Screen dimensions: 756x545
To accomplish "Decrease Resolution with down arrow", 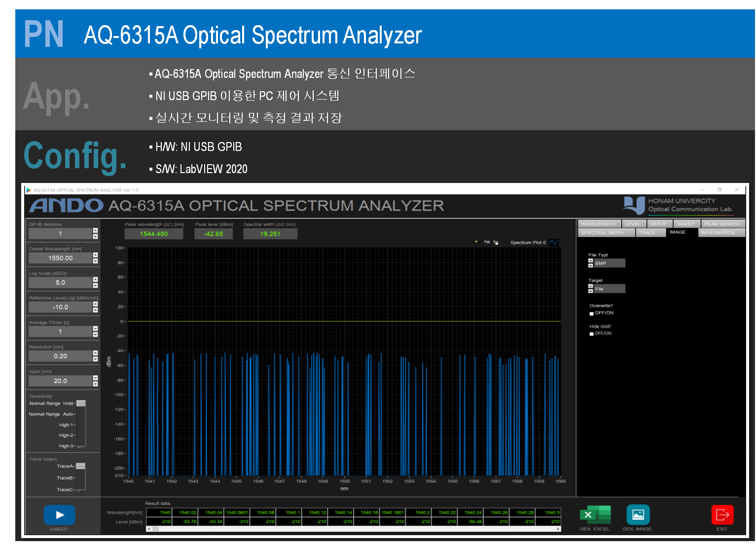I will point(96,359).
